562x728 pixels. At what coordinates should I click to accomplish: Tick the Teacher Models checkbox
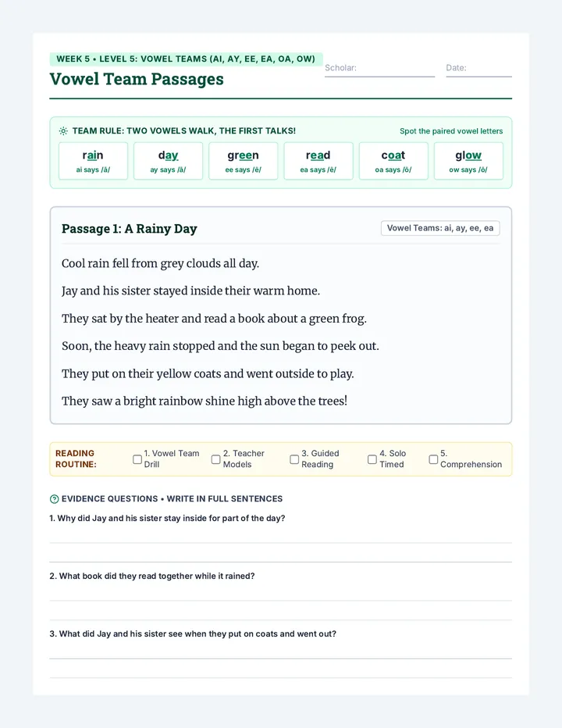(x=215, y=459)
